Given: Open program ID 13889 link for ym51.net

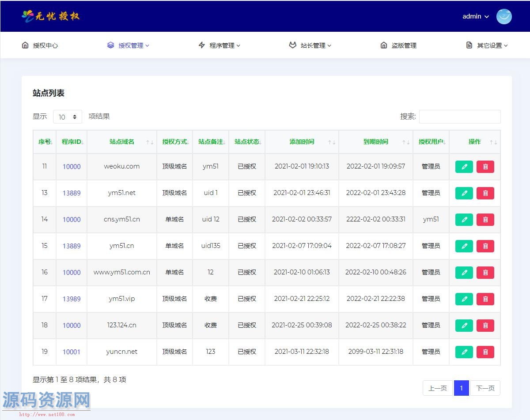Looking at the screenshot, I should 72,193.
